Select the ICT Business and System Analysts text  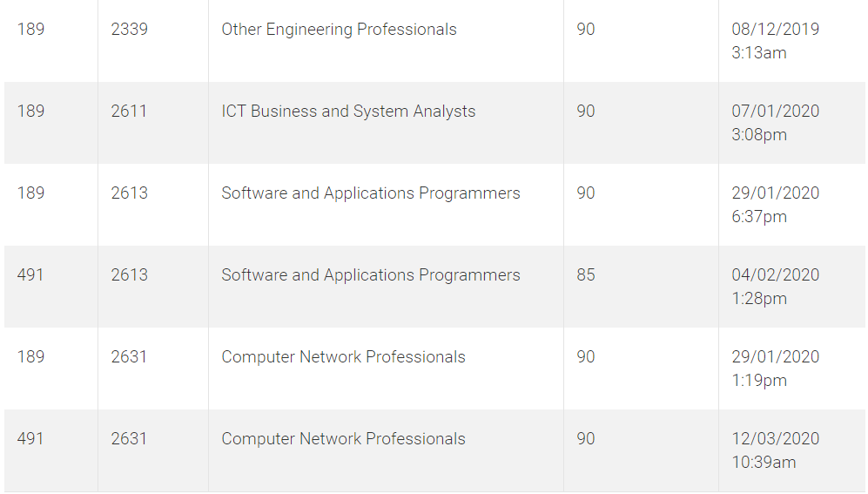[x=348, y=112]
